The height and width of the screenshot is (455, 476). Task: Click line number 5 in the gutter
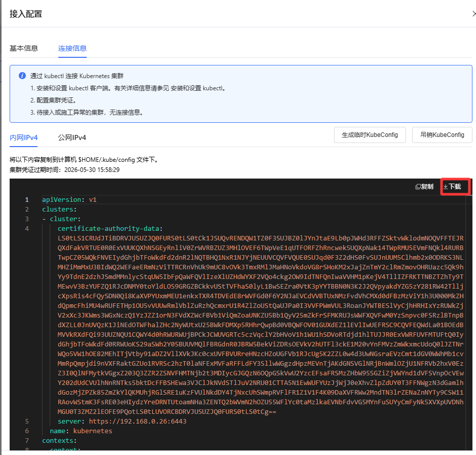tap(27, 422)
